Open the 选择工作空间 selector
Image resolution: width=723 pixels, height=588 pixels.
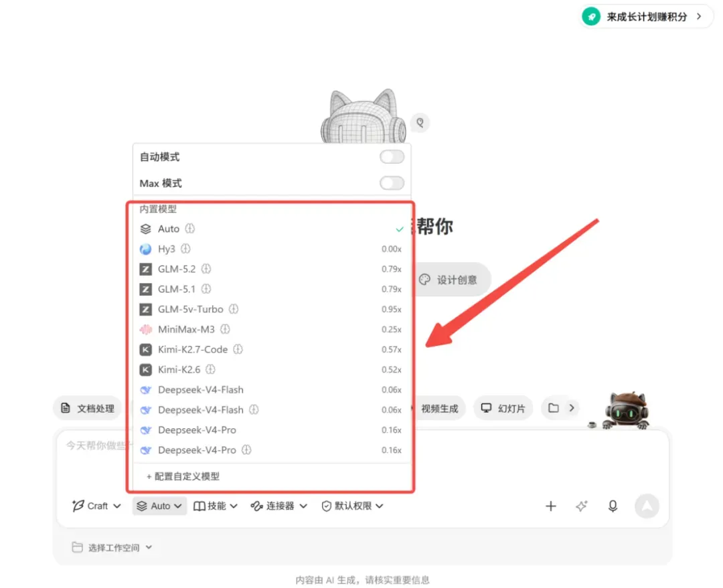112,547
